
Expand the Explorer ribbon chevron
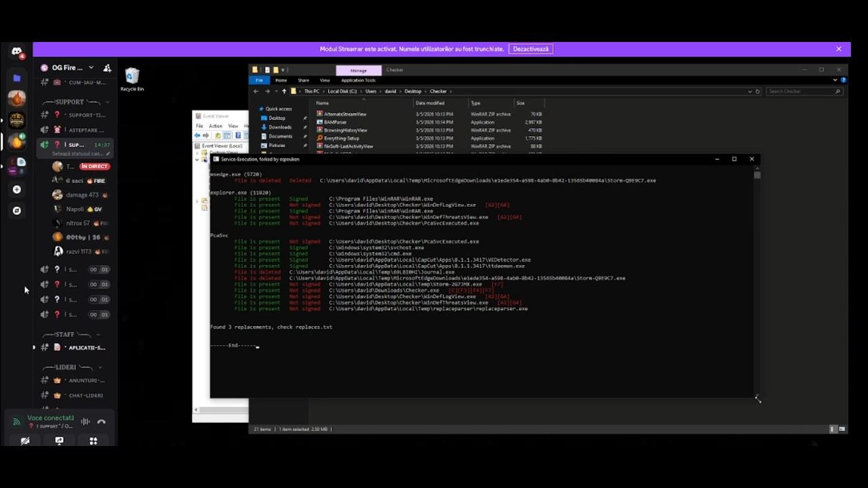(x=835, y=80)
